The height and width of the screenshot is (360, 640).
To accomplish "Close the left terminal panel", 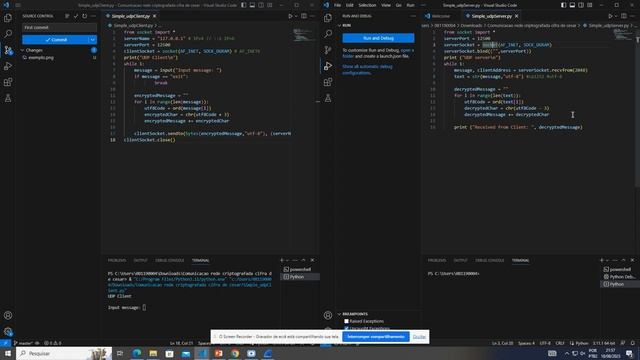I will [312, 260].
